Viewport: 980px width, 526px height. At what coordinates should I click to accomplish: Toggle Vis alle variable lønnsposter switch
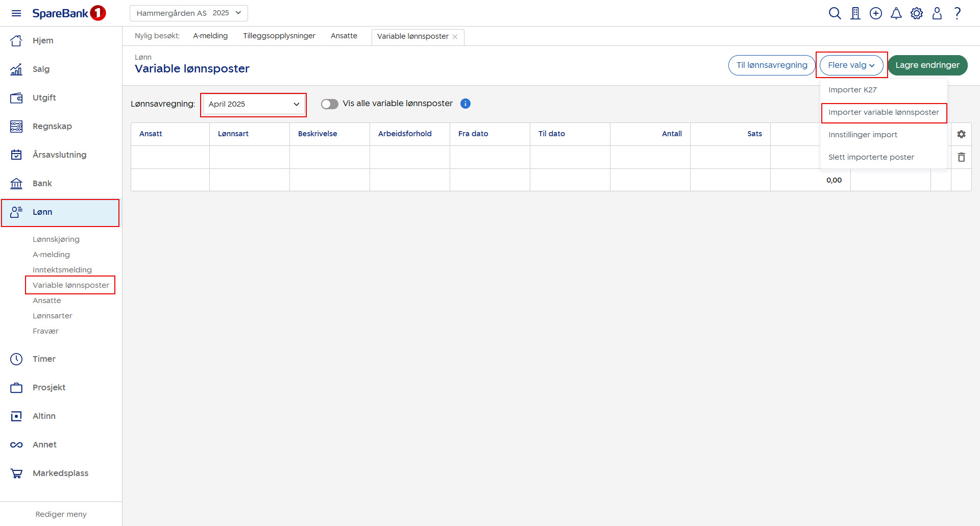330,104
